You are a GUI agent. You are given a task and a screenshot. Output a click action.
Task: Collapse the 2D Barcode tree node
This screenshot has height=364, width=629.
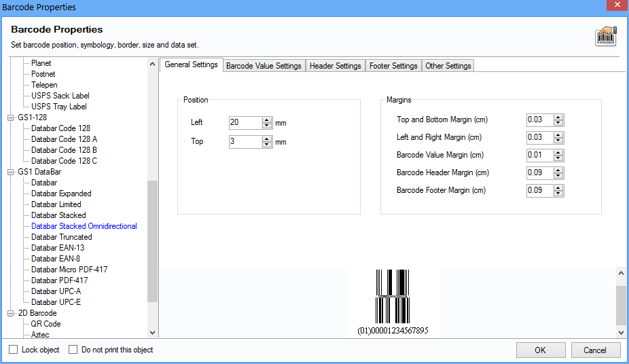[10, 313]
